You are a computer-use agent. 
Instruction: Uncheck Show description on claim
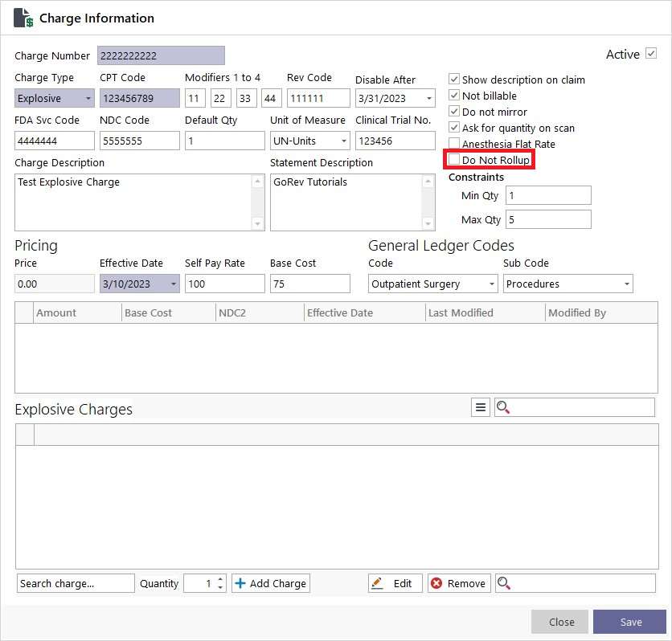click(x=454, y=79)
